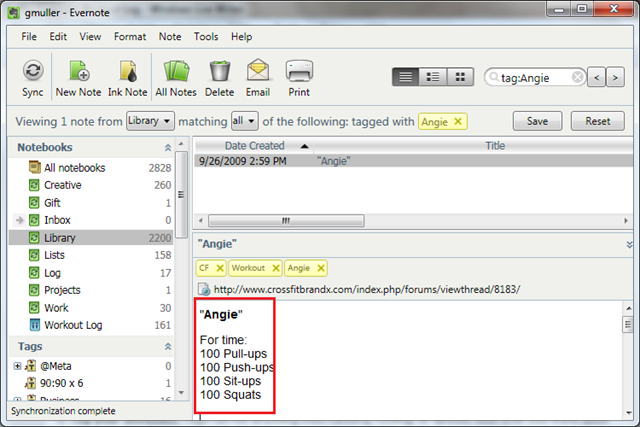Image resolution: width=640 pixels, height=427 pixels.
Task: Email the note via the toolbar icon
Action: pos(258,78)
